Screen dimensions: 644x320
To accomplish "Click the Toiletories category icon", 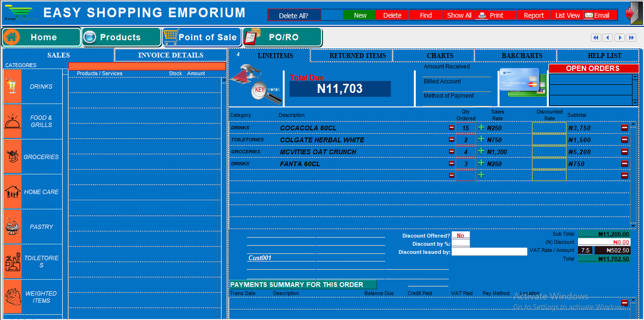I will 12,262.
